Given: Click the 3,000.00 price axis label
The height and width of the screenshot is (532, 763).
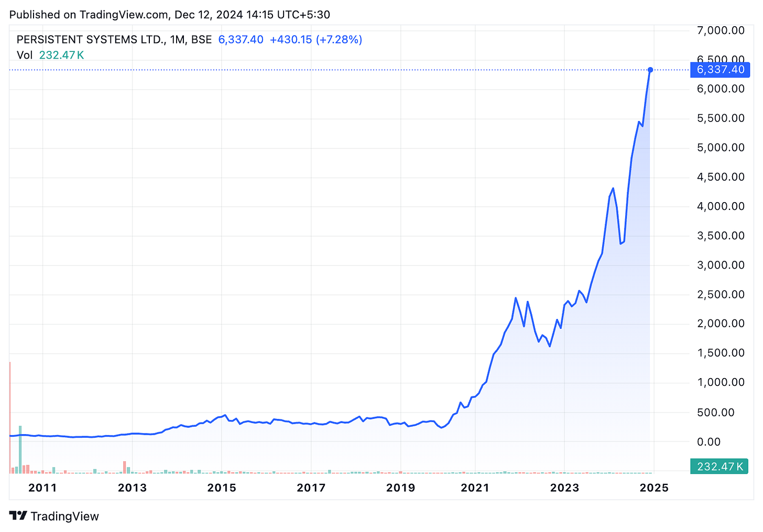Looking at the screenshot, I should coord(721,265).
